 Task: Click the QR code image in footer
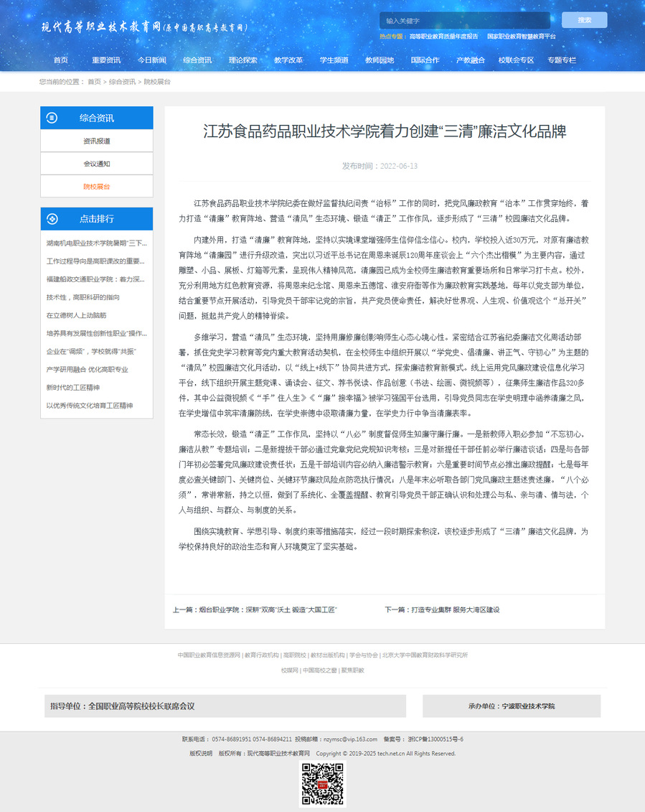(322, 785)
